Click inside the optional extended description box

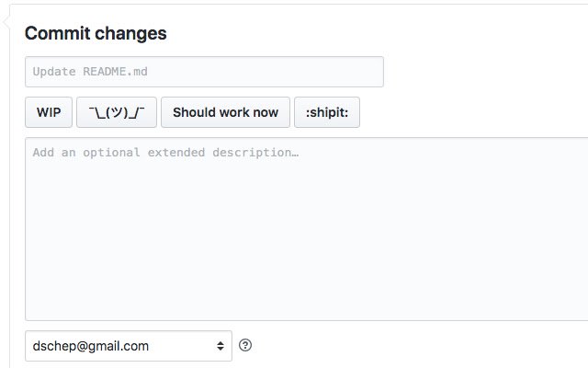(306, 228)
